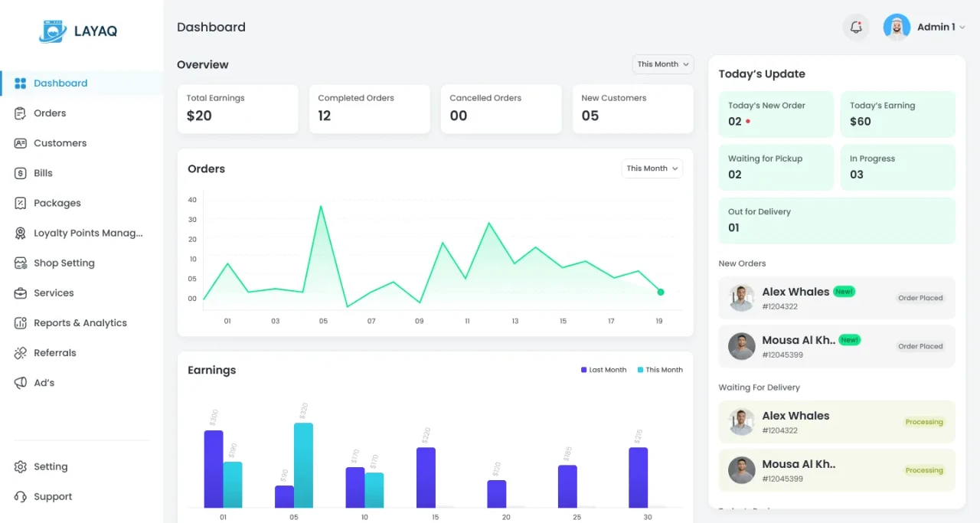980x523 pixels.
Task: Click the Order Placed badge for Alex Whales
Action: point(921,298)
